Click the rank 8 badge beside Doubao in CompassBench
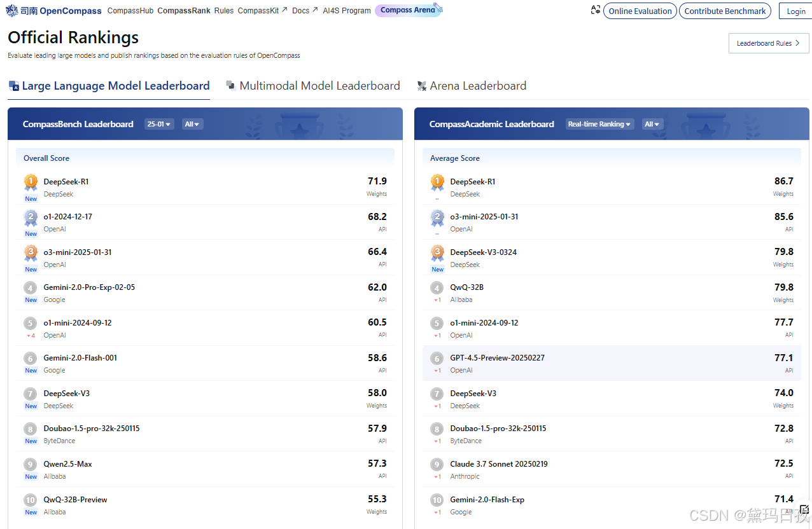The height and width of the screenshot is (529, 812). click(31, 429)
